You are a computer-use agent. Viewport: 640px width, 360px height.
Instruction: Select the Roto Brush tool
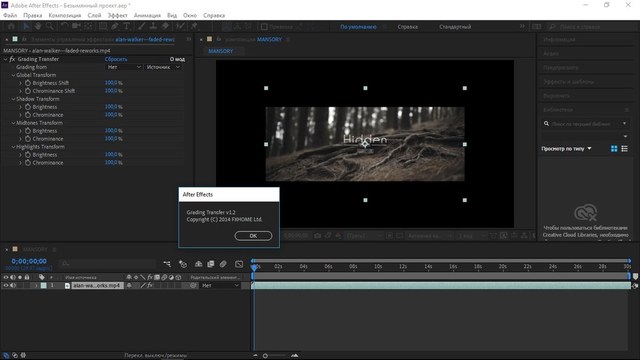(180, 27)
